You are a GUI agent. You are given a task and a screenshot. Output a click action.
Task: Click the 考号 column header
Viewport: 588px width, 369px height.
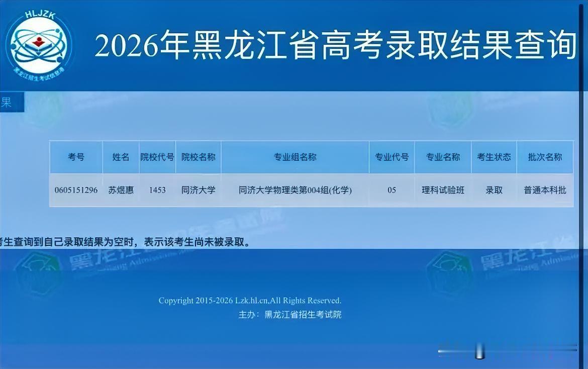(x=76, y=157)
